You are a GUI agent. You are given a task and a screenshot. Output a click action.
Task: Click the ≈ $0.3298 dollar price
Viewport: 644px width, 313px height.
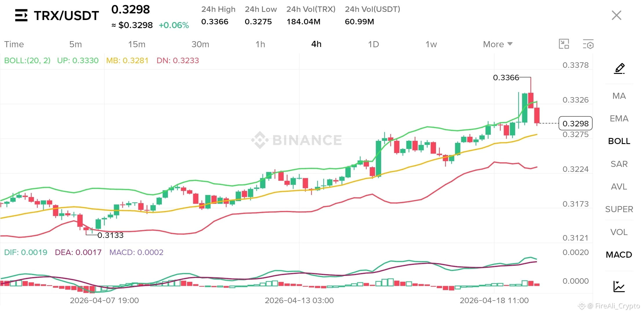click(x=132, y=25)
